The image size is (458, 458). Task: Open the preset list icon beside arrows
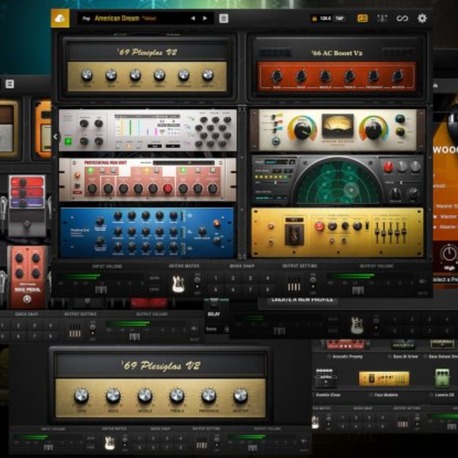tap(224, 18)
